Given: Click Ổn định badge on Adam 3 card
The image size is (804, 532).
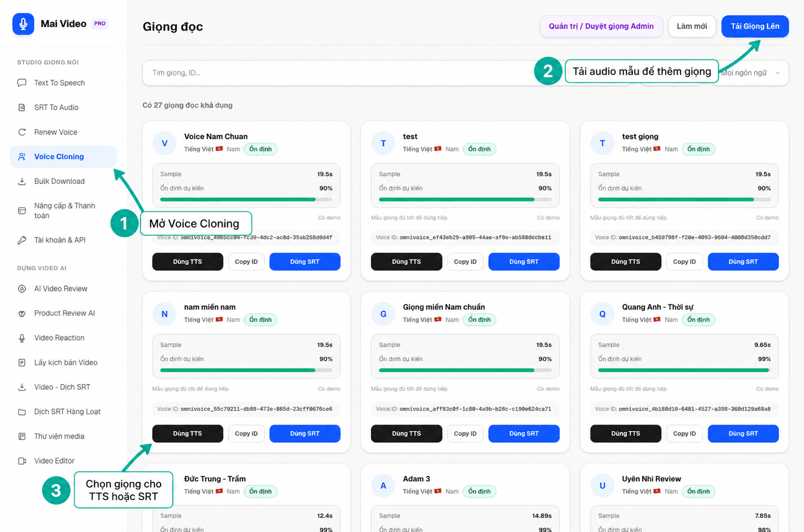Looking at the screenshot, I should (x=479, y=491).
